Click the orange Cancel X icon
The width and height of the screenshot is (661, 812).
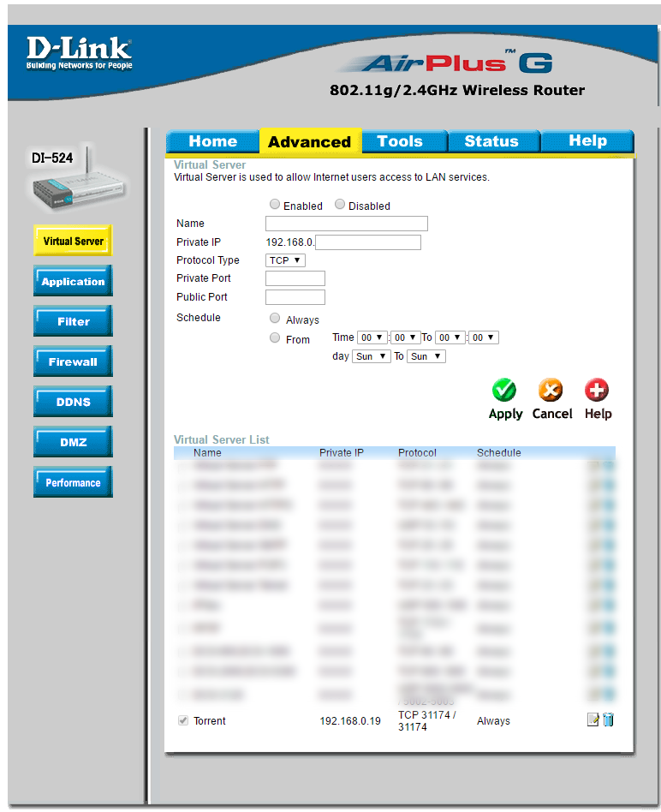(x=551, y=390)
